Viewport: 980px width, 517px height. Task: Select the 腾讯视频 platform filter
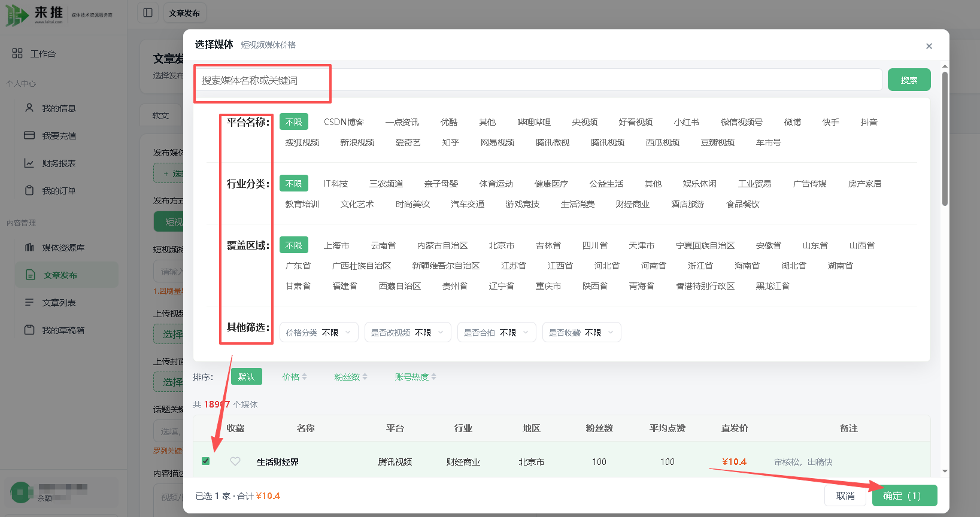pyautogui.click(x=607, y=142)
